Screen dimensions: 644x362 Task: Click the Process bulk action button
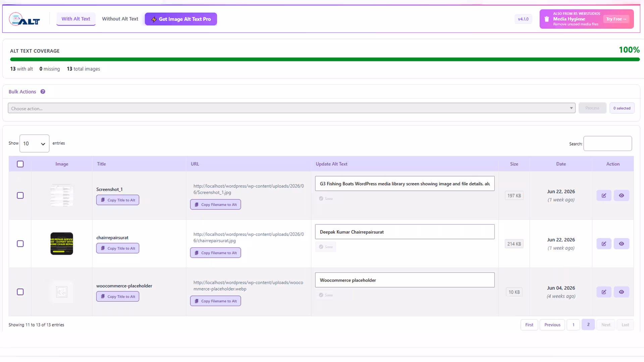click(592, 108)
